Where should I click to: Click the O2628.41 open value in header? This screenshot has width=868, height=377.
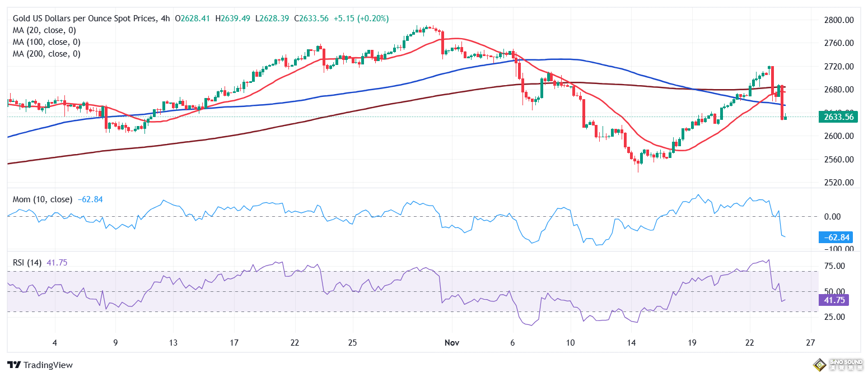[192, 18]
